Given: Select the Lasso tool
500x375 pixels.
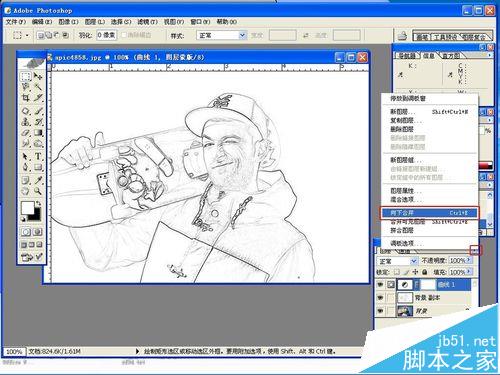Looking at the screenshot, I should (x=26, y=87).
